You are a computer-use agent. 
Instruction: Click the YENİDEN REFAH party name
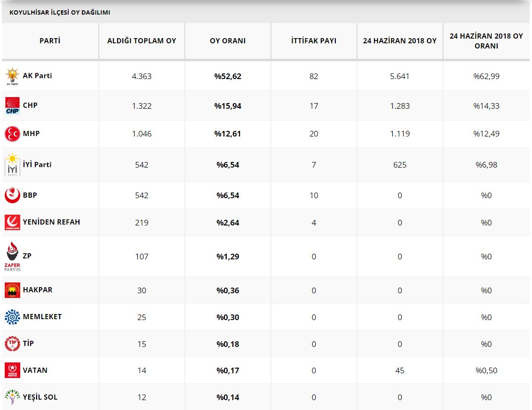[x=51, y=222]
